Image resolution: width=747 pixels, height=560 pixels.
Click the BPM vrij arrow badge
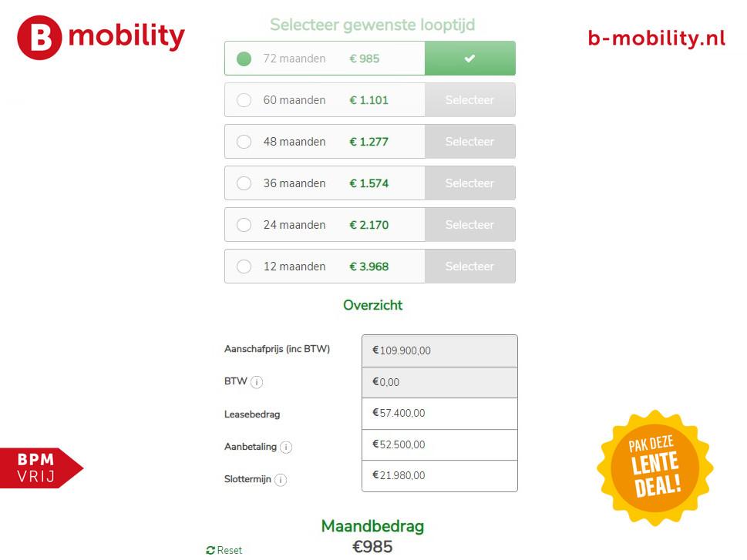[42, 468]
